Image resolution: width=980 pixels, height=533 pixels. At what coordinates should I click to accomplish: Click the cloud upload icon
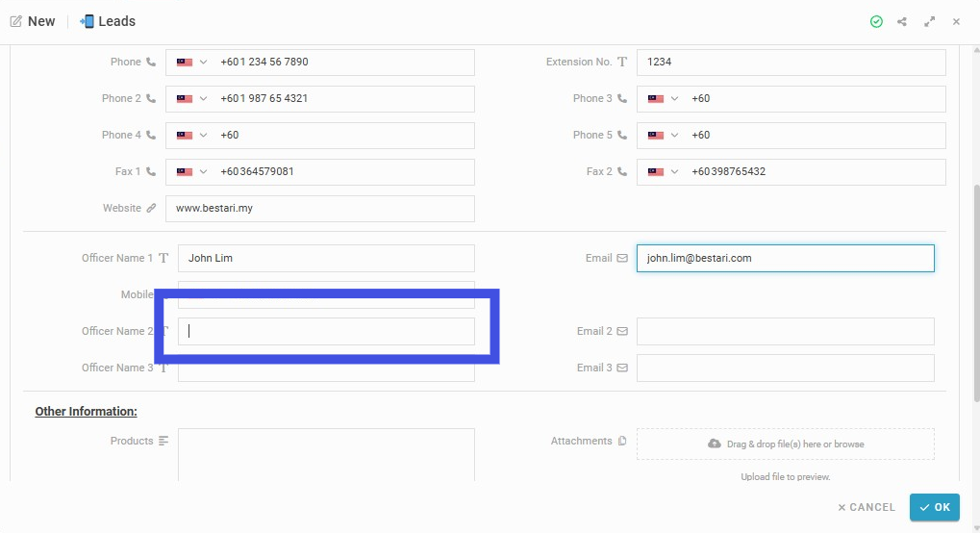coord(714,444)
